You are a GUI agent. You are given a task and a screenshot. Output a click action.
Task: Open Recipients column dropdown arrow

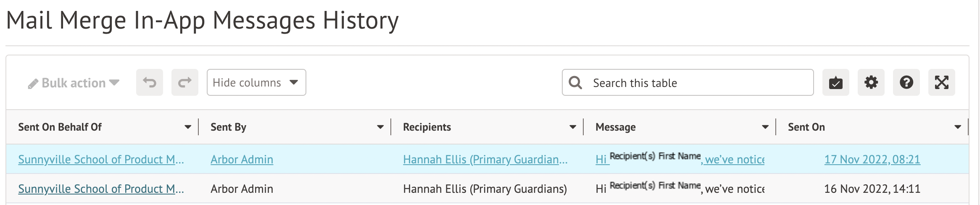(572, 127)
